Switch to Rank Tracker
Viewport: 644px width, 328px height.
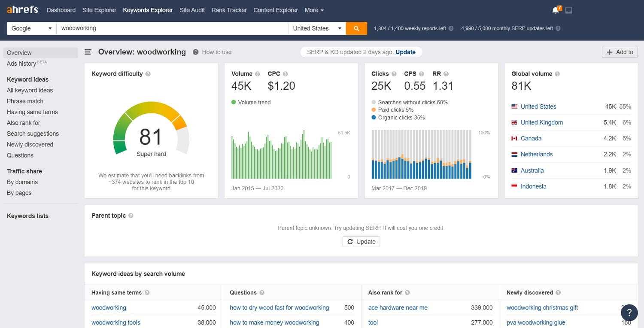(x=229, y=10)
